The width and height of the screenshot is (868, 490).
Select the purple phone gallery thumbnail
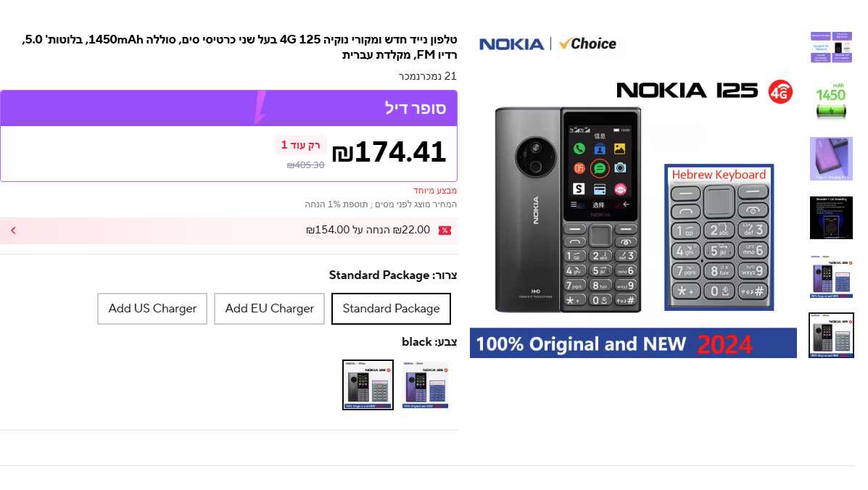[x=831, y=276]
